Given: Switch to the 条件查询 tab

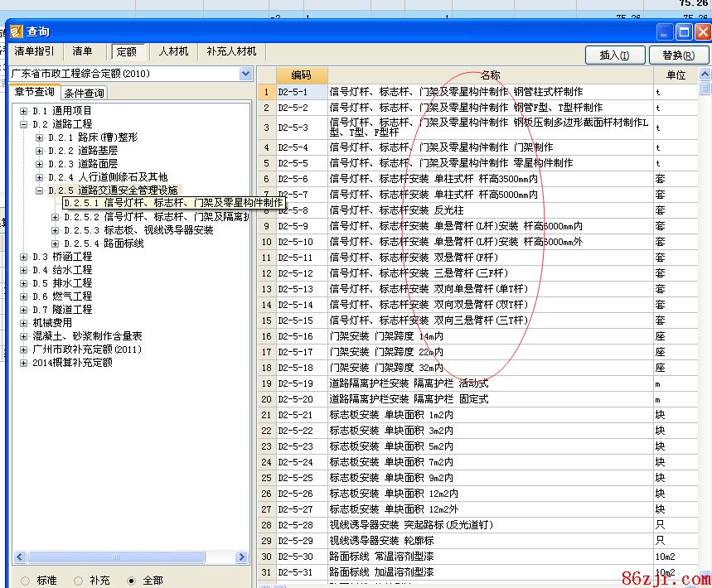Looking at the screenshot, I should tap(84, 93).
